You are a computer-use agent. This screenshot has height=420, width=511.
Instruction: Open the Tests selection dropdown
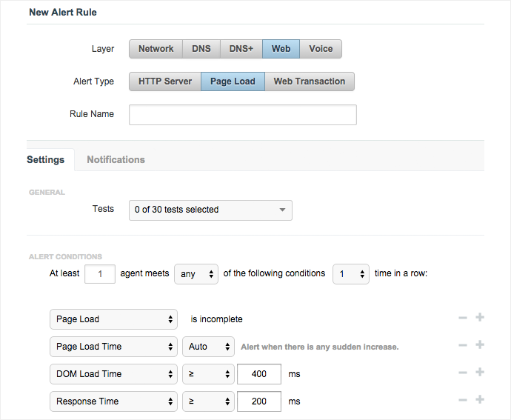pyautogui.click(x=210, y=210)
